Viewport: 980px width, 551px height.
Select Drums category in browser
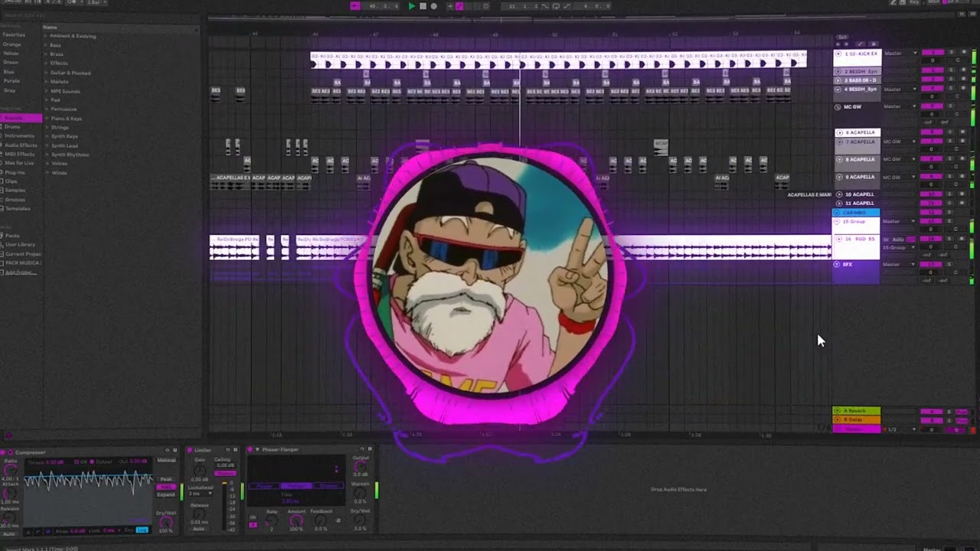pos(11,127)
